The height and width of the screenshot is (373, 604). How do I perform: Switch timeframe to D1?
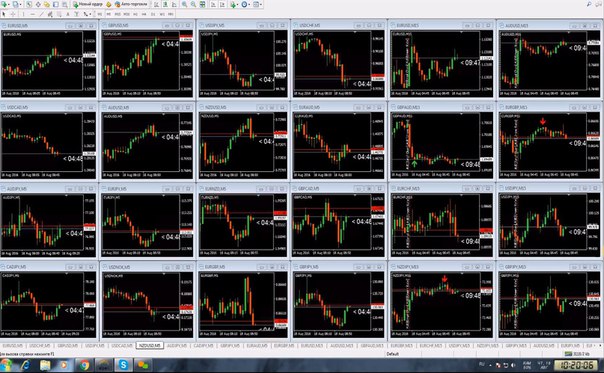(153, 14)
